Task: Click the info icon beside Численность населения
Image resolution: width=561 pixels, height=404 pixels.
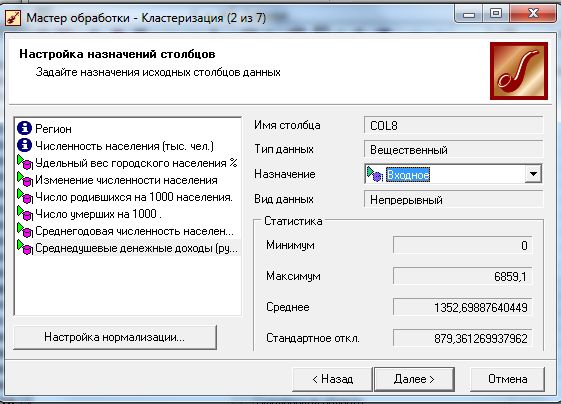Action: click(x=24, y=145)
